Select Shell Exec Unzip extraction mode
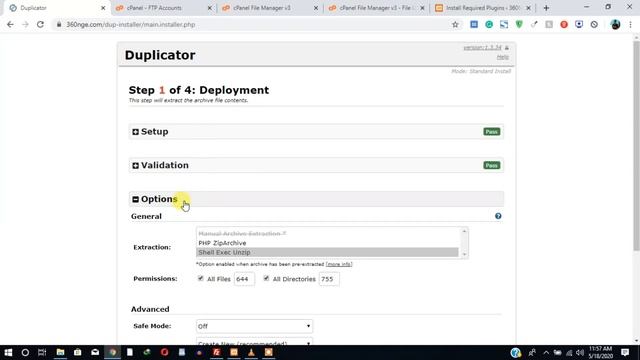 pos(327,252)
